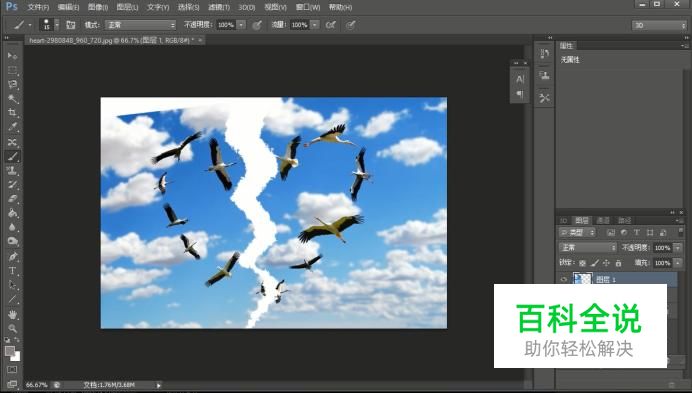Open painting mode 正常 dropdown
The height and width of the screenshot is (393, 692).
[140, 25]
